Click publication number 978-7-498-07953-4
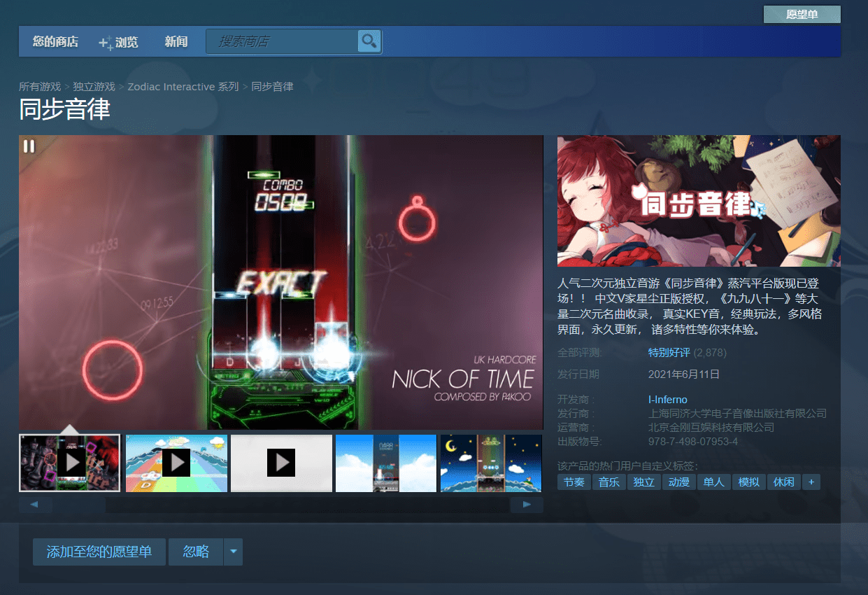 (x=693, y=442)
